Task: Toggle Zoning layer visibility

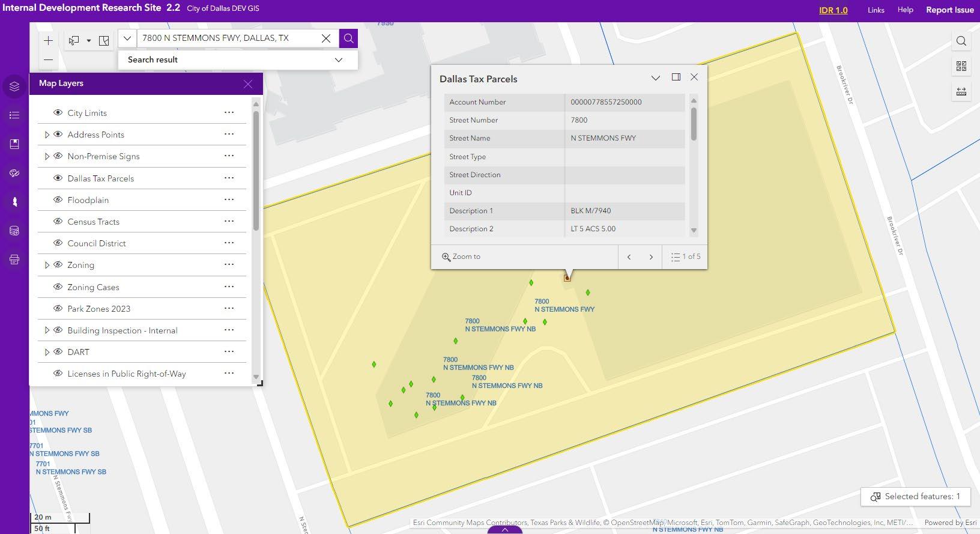Action: (x=58, y=265)
